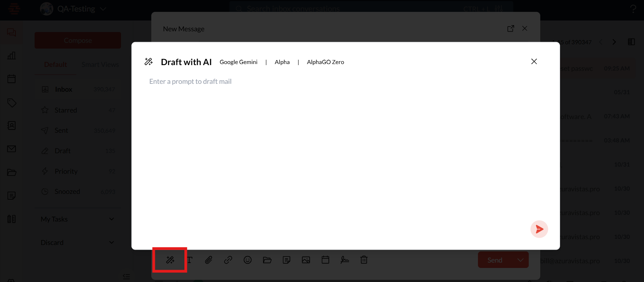Open the calendar icon in compose toolbar
Image resolution: width=644 pixels, height=282 pixels.
click(325, 260)
